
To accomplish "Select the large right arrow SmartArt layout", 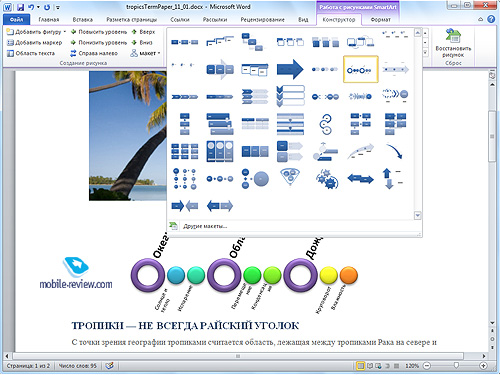I will point(290,69).
